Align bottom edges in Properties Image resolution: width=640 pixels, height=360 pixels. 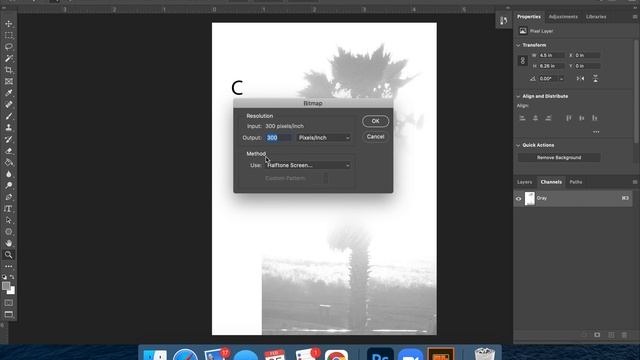tap(595, 118)
